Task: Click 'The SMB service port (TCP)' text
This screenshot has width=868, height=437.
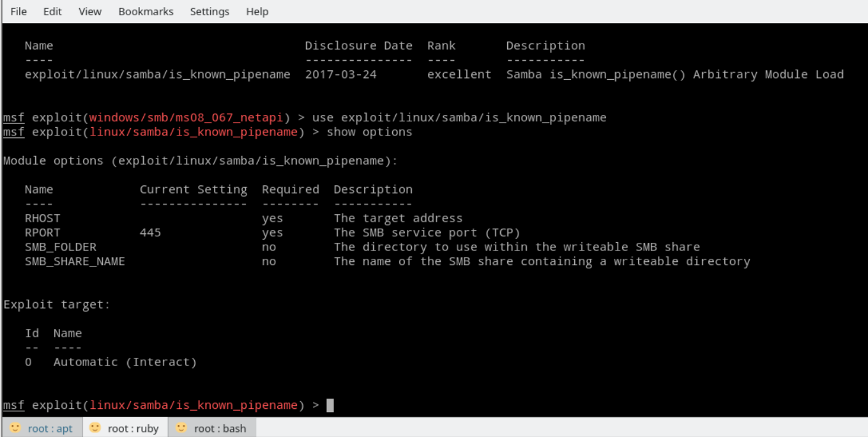Action: click(427, 233)
